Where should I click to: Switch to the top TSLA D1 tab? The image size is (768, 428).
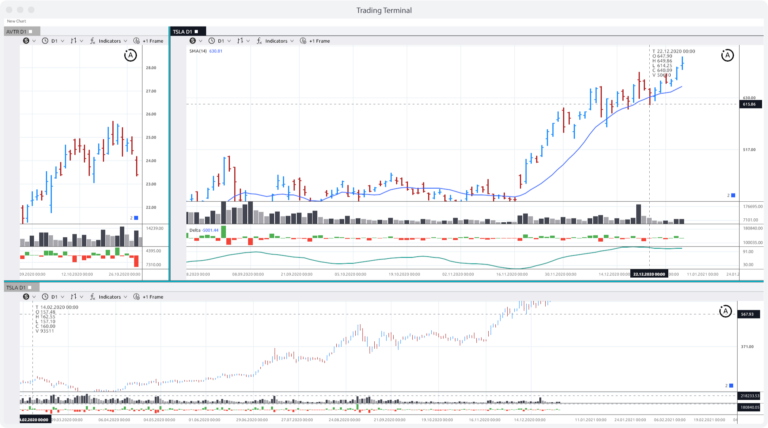[x=183, y=32]
